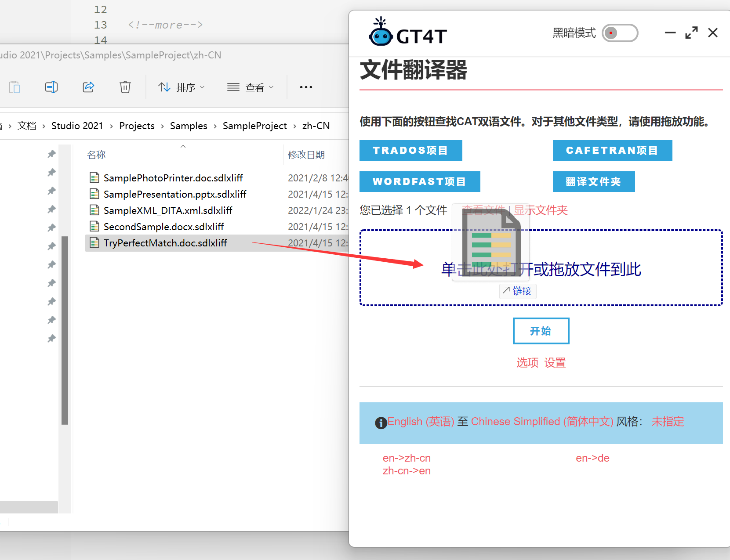The height and width of the screenshot is (560, 730).
Task: Expand the GT4T window with the resize icon
Action: 691,33
